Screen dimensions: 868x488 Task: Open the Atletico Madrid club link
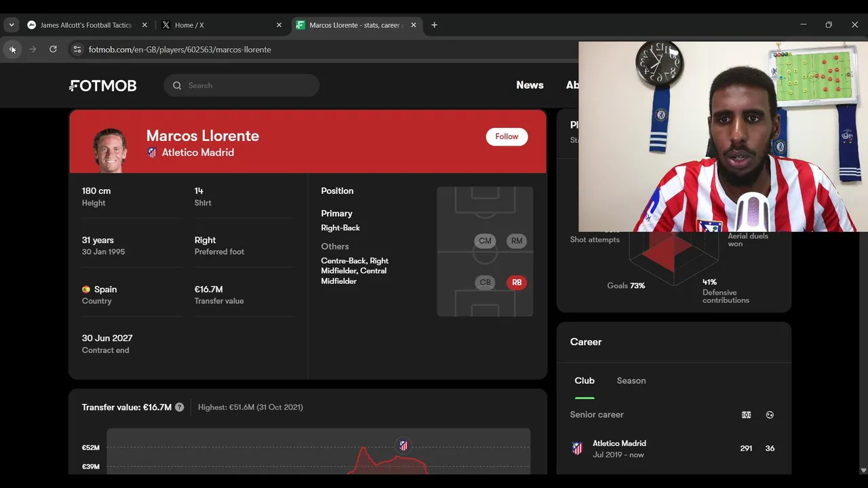tap(198, 152)
